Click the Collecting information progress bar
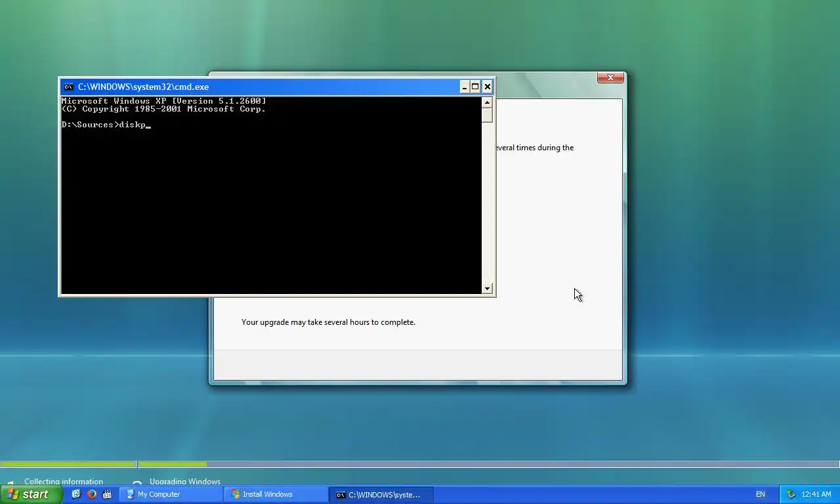The image size is (840, 504). (68, 465)
